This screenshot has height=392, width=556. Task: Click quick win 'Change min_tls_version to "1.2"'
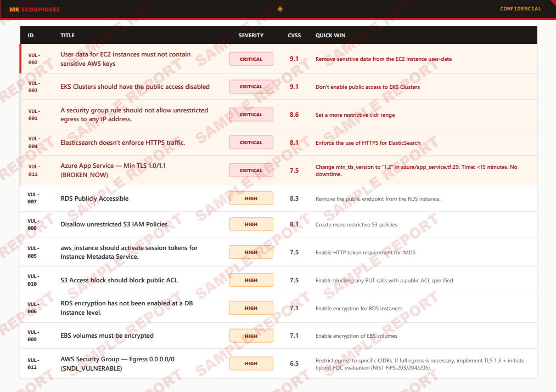tap(416, 171)
